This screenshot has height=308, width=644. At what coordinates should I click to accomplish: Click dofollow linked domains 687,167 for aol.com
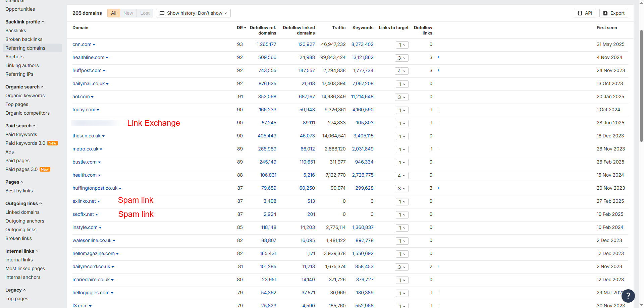(307, 97)
